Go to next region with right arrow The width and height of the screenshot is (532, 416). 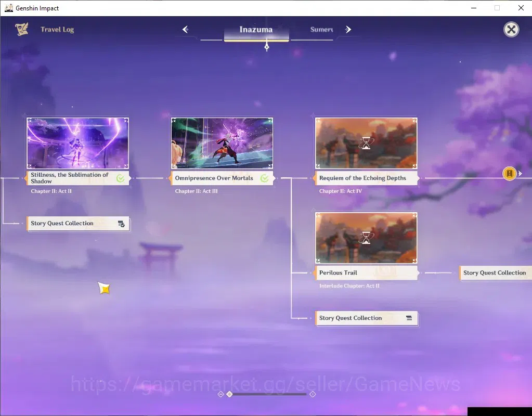coord(348,30)
